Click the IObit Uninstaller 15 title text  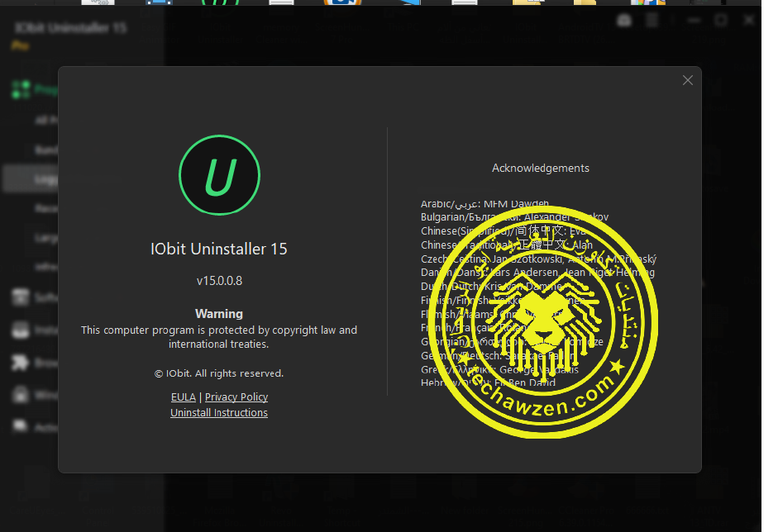pos(219,249)
